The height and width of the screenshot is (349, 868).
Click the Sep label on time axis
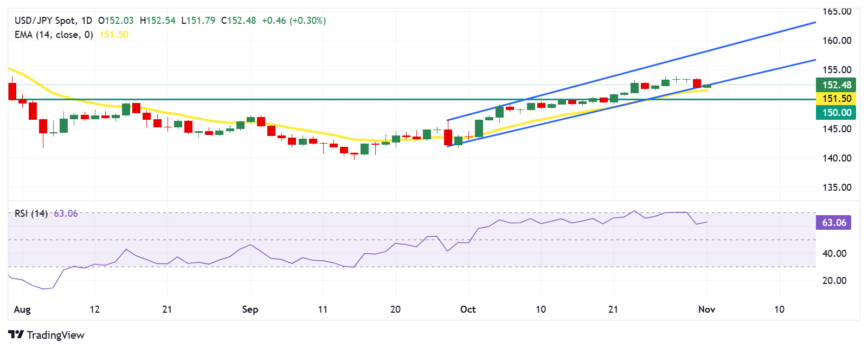pyautogui.click(x=250, y=309)
